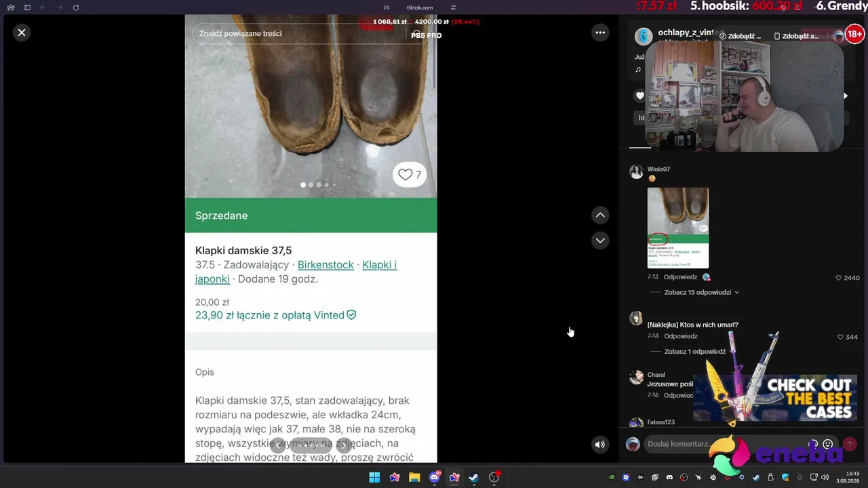Viewport: 868px width, 488px height.
Task: Click the Fatass123 username
Action: click(x=660, y=422)
